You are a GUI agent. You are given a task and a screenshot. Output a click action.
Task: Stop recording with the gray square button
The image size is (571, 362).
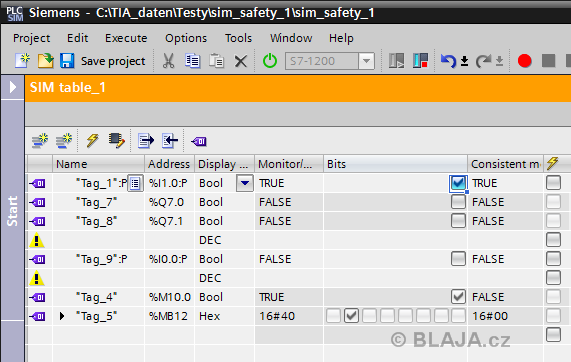tap(548, 61)
